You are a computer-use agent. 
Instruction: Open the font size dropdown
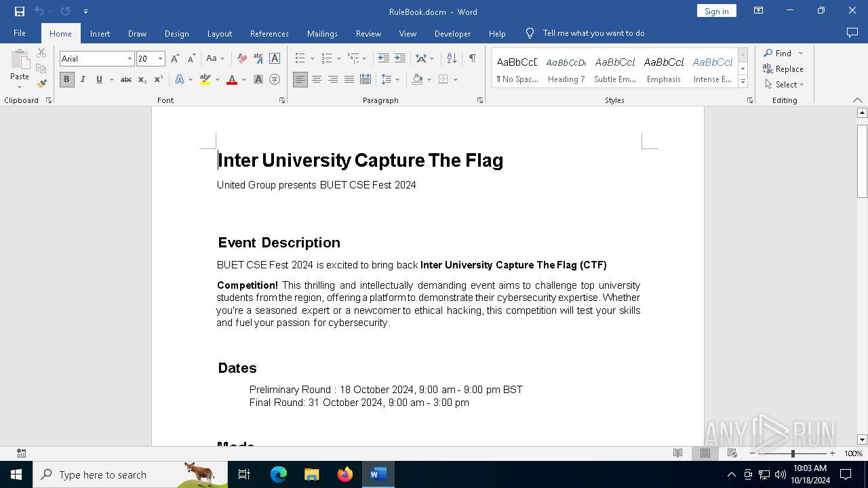160,59
